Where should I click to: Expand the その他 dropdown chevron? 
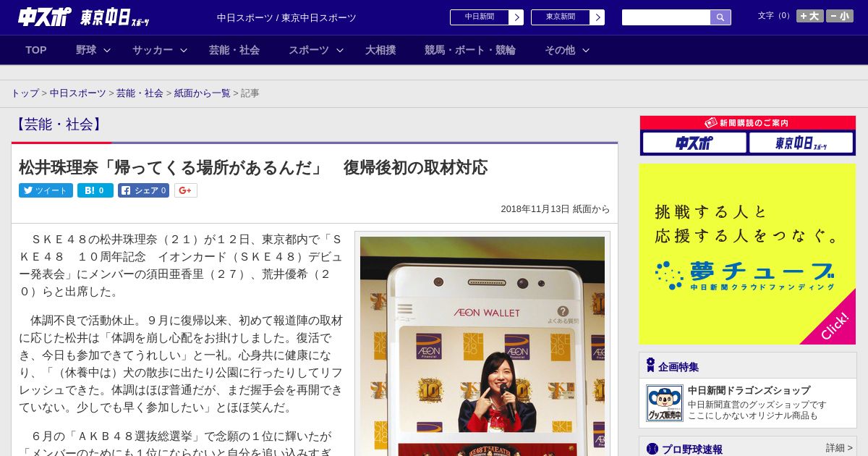(x=586, y=50)
